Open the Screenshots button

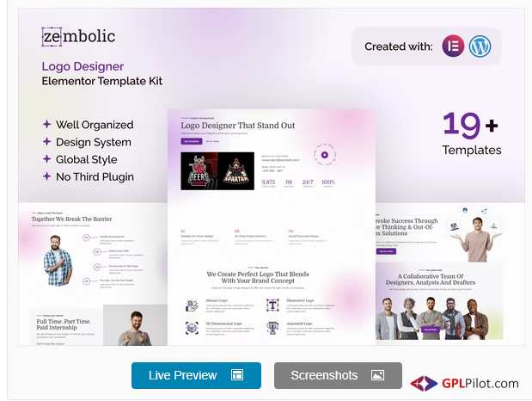point(338,375)
